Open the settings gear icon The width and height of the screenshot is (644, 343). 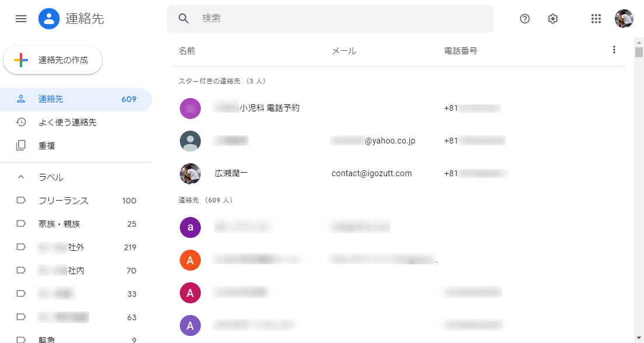tap(553, 19)
